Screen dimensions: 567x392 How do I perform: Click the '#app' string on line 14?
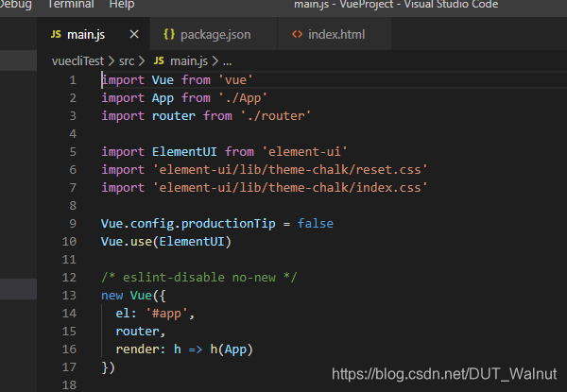coord(166,314)
